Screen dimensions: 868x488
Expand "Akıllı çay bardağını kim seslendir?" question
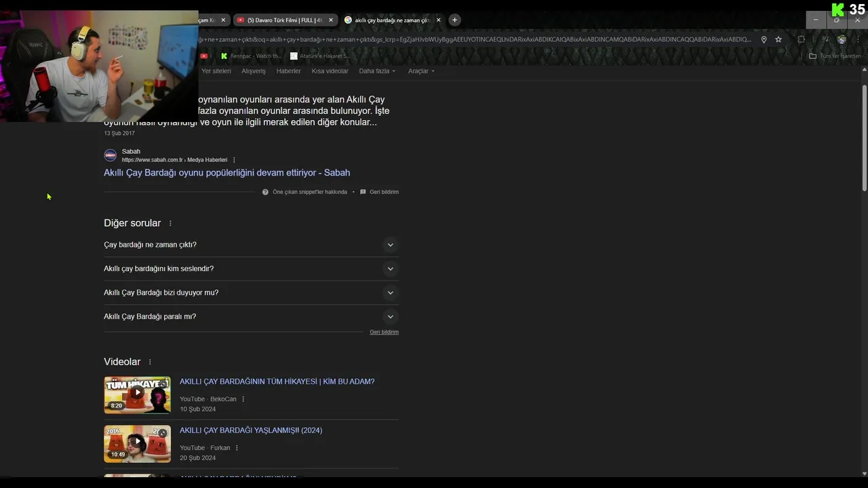click(251, 268)
